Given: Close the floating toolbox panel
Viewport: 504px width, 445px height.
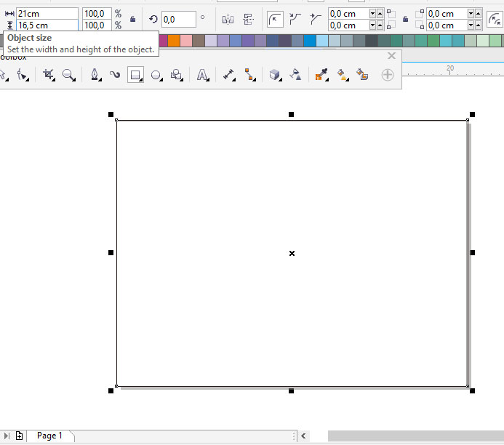Looking at the screenshot, I should [x=391, y=56].
